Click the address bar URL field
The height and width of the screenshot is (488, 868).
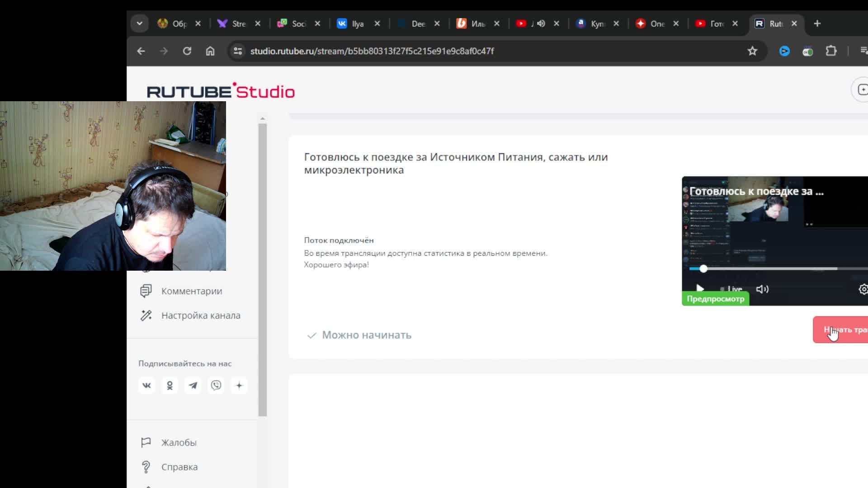(372, 51)
